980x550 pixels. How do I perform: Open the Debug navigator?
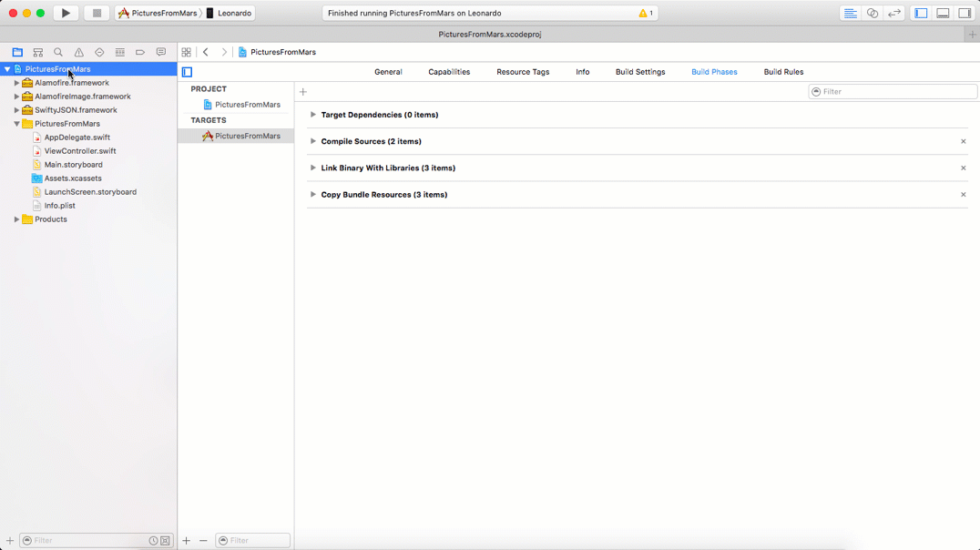click(x=120, y=53)
